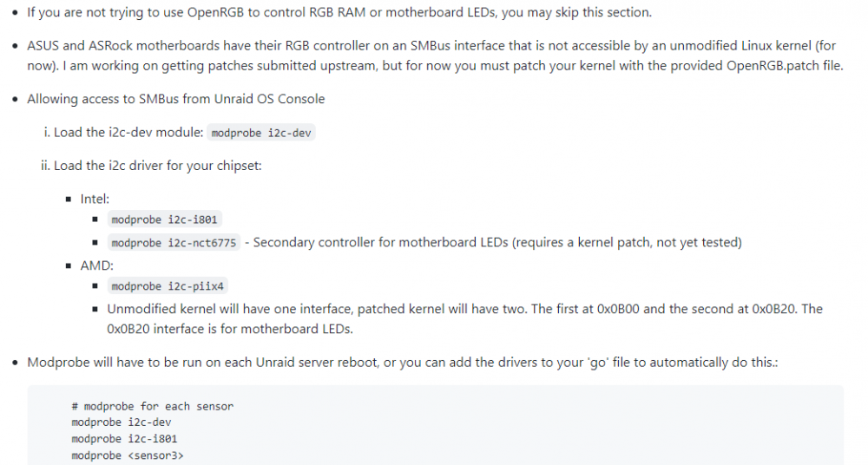Click the 'Modprobe will have to be run' paragraph
Screen dimensions: 868x465
click(x=403, y=363)
